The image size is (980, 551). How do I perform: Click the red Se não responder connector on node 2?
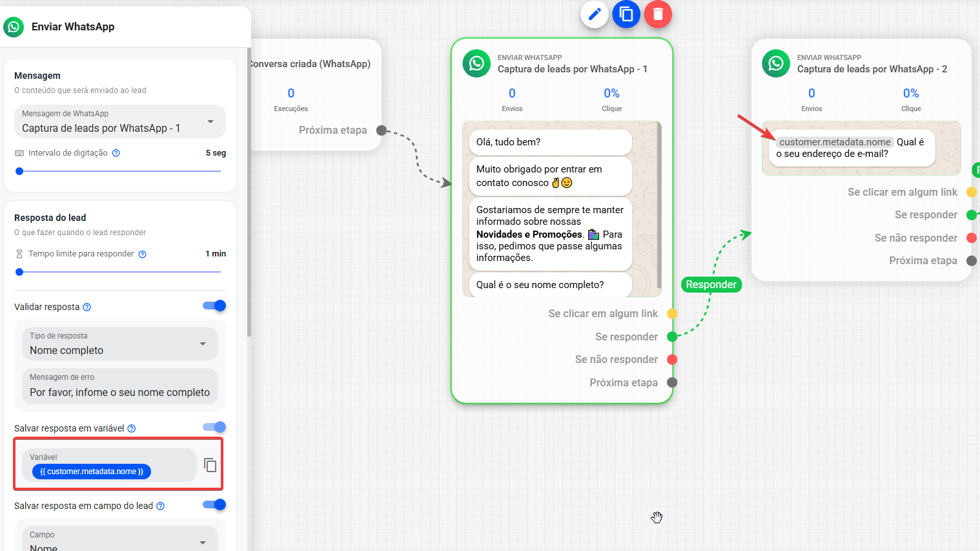[972, 238]
